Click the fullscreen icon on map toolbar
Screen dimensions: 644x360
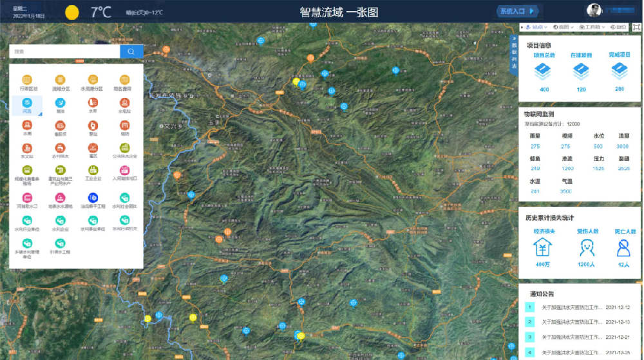[x=636, y=27]
